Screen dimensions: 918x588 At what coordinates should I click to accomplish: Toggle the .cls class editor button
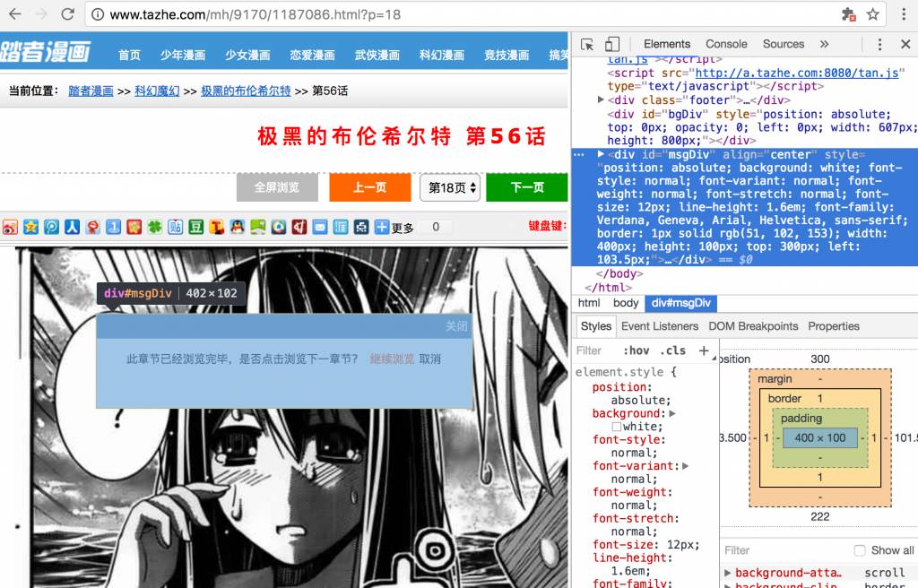[x=672, y=350]
